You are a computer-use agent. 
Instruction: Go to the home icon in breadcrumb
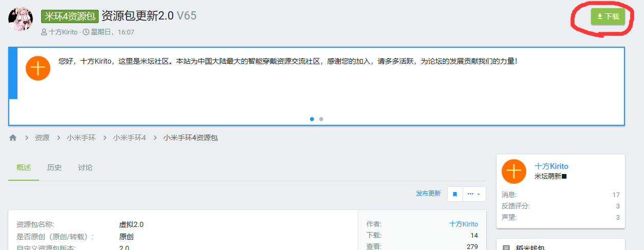[13, 138]
